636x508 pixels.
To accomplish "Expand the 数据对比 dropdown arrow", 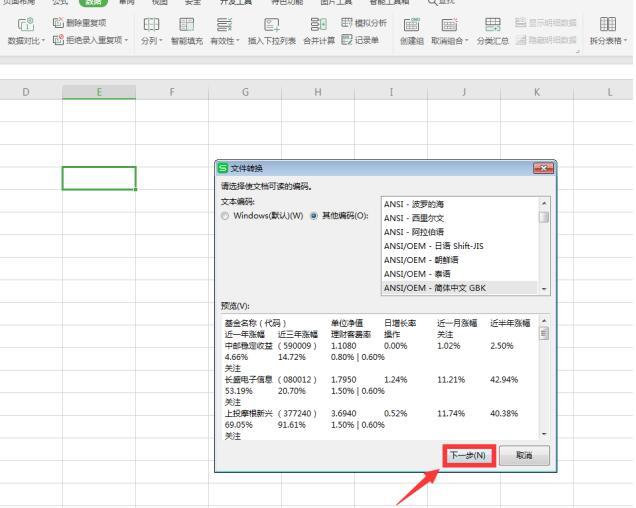I will [x=43, y=41].
